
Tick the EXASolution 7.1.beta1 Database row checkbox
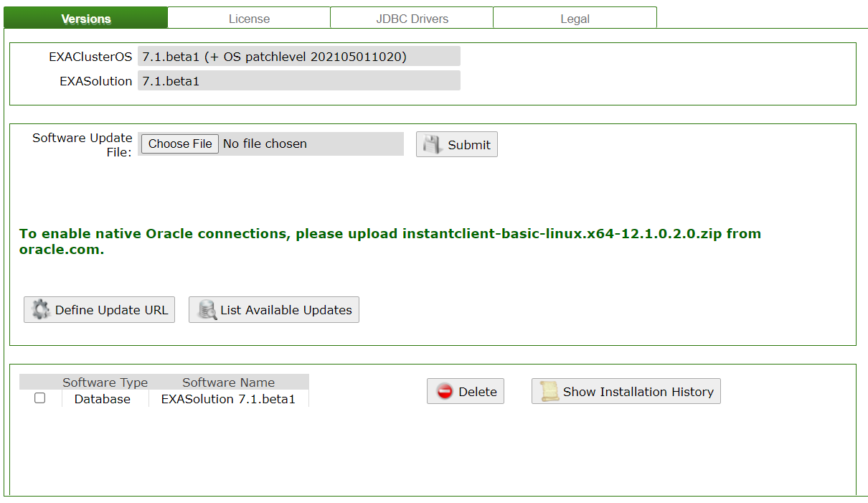point(40,398)
